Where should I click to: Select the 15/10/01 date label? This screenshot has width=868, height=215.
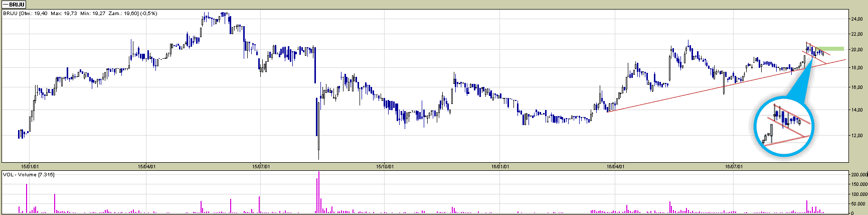pos(385,166)
